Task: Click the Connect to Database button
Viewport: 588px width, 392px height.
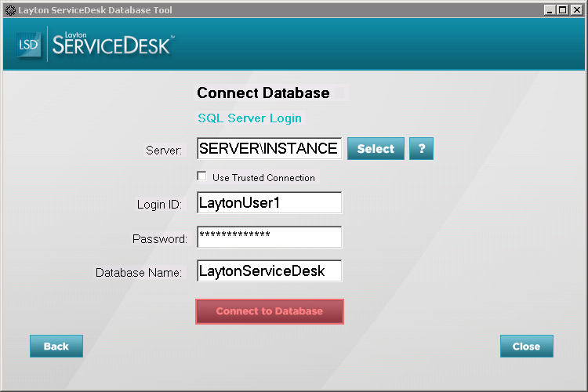Action: pyautogui.click(x=269, y=311)
